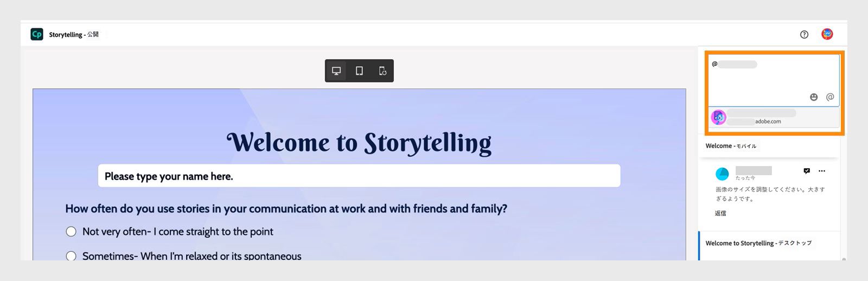Click the "Please type your name here" field
The image size is (868, 281).
(359, 176)
